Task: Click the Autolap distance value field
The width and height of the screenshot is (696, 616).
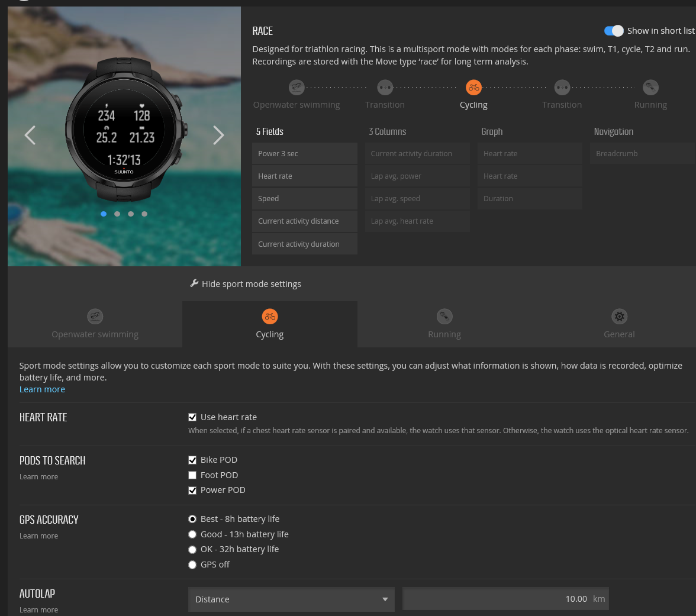Action: (x=505, y=598)
